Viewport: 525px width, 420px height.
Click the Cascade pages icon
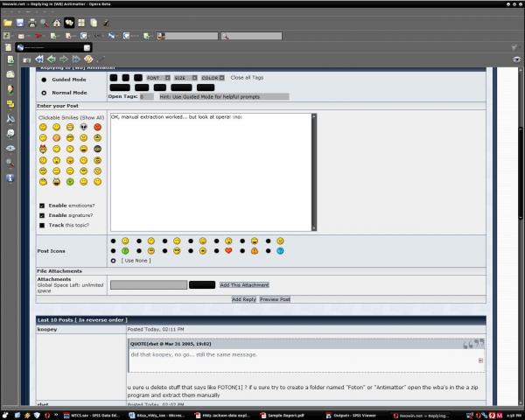(94, 23)
